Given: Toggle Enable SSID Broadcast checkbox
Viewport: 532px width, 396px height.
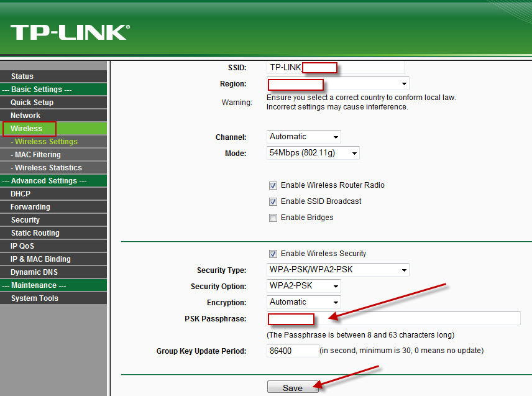Looking at the screenshot, I should [x=273, y=201].
